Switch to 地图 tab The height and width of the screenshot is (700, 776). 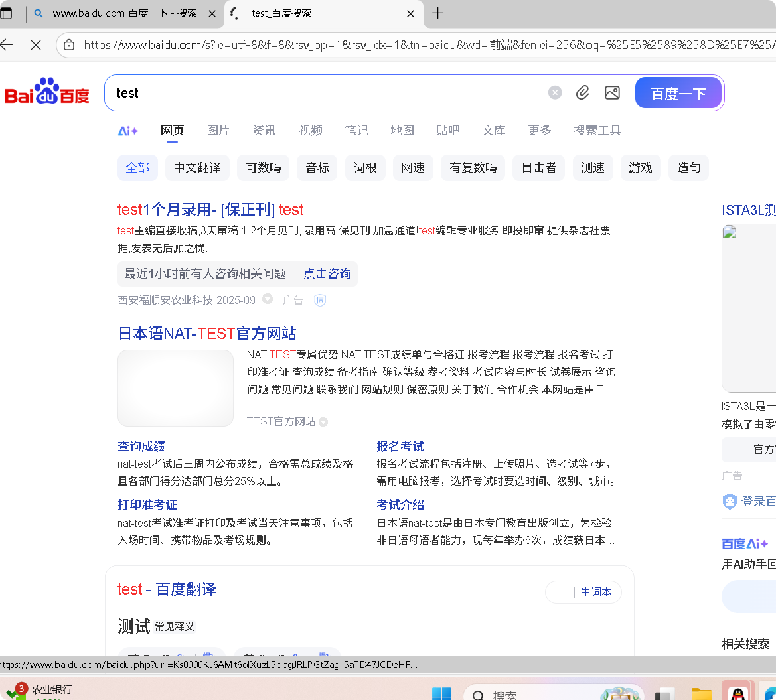[402, 130]
